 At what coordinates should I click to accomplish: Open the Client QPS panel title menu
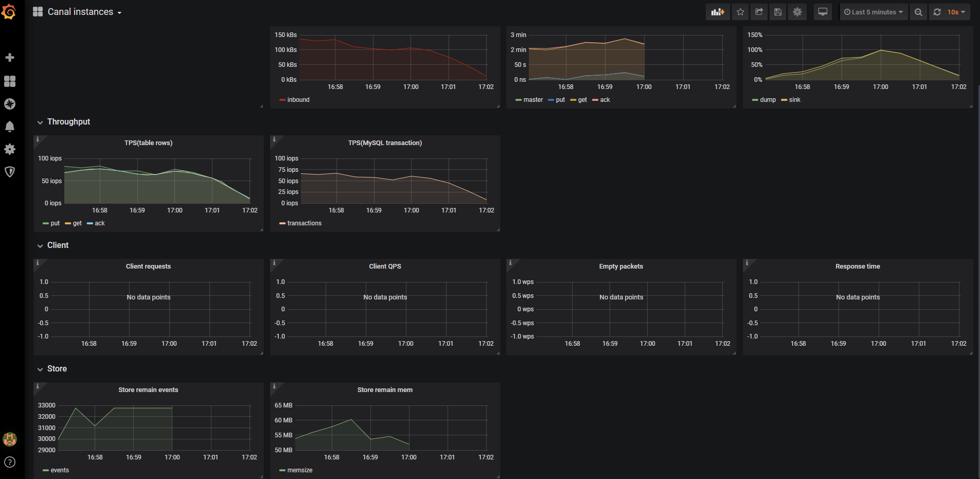point(385,267)
